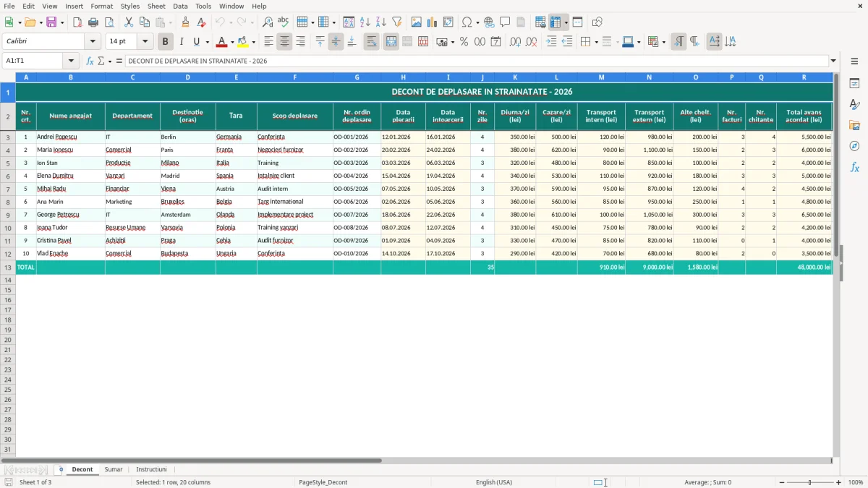Open the Font Name dropdown

pyautogui.click(x=93, y=42)
